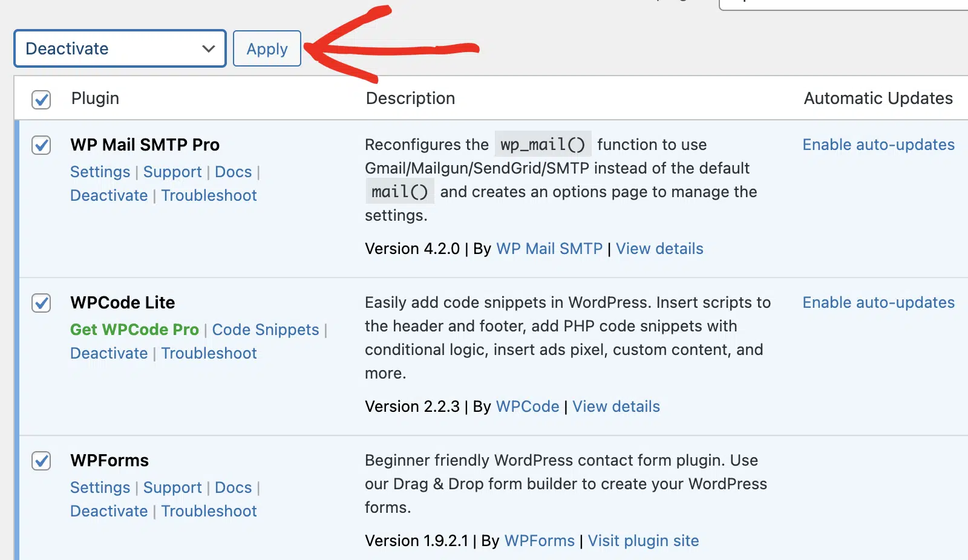Click the WPForms plugin title
968x560 pixels.
click(109, 460)
